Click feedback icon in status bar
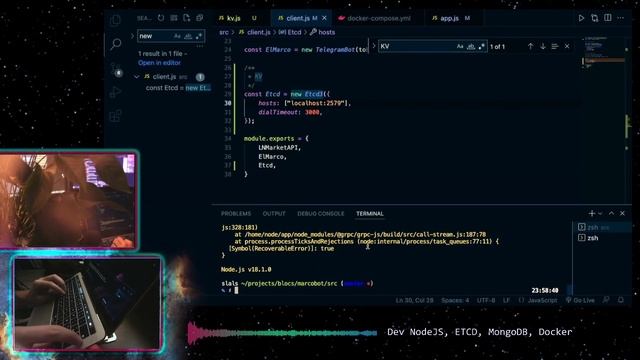This screenshot has width=640, height=360. (606, 300)
